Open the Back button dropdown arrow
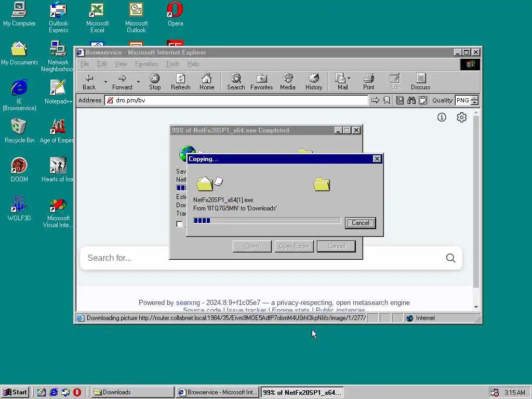The image size is (532, 399). [x=105, y=82]
